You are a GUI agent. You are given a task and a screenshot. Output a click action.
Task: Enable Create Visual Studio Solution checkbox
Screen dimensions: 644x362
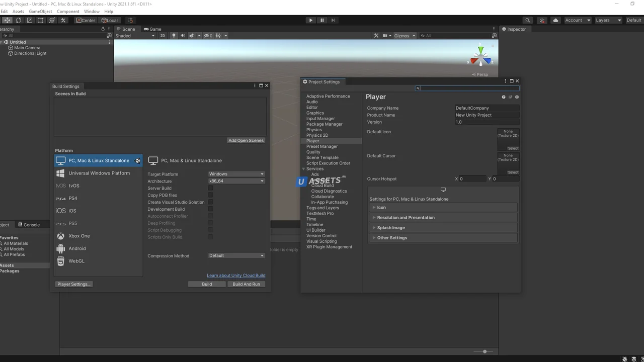point(210,202)
